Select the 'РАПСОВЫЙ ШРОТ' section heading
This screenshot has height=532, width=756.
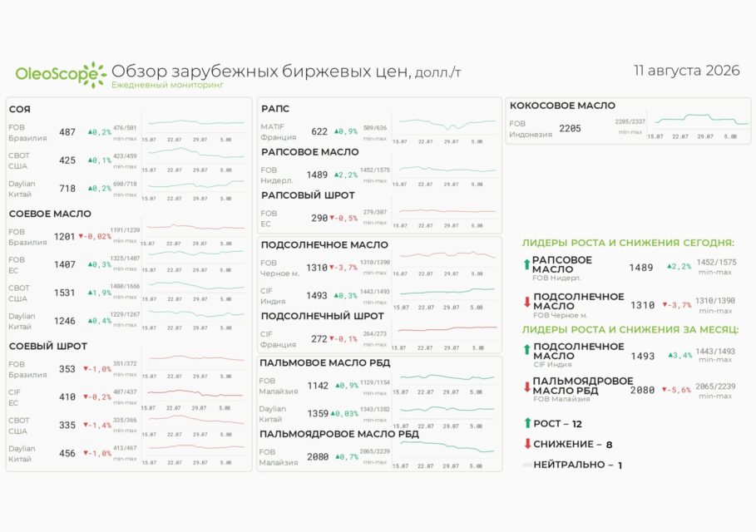point(308,195)
